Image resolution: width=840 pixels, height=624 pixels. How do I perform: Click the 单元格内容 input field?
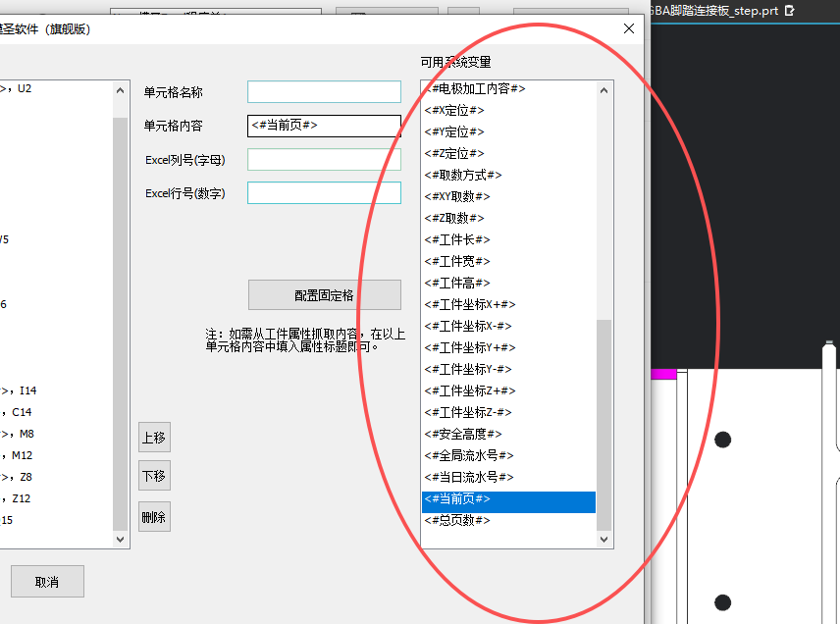click(x=324, y=126)
